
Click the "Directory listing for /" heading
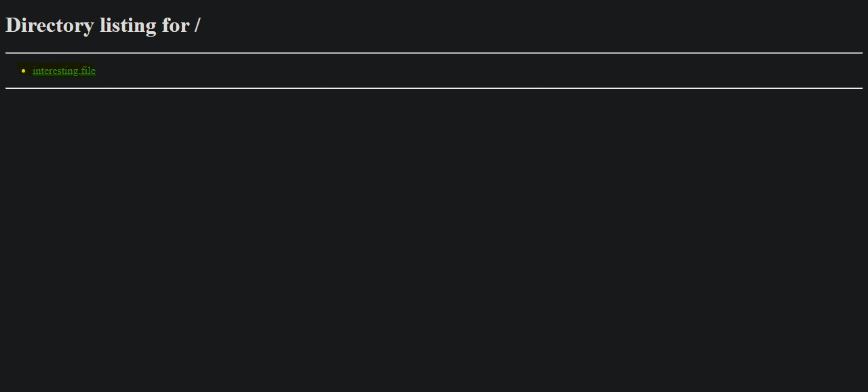[x=103, y=25]
